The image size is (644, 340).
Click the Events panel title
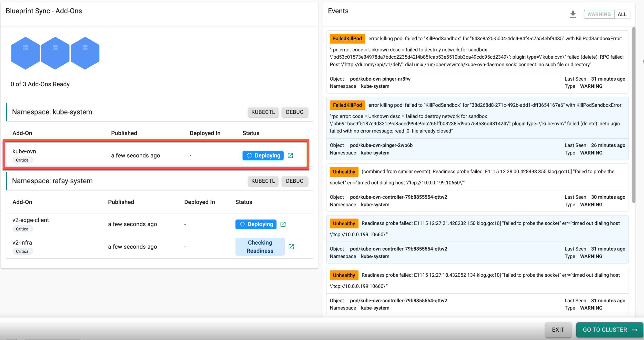coord(338,11)
